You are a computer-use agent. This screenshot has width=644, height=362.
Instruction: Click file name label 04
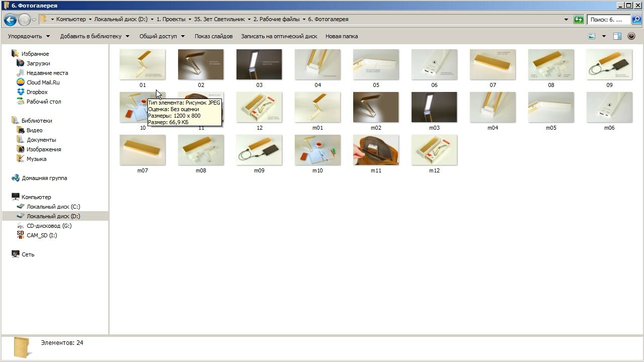[x=317, y=85]
